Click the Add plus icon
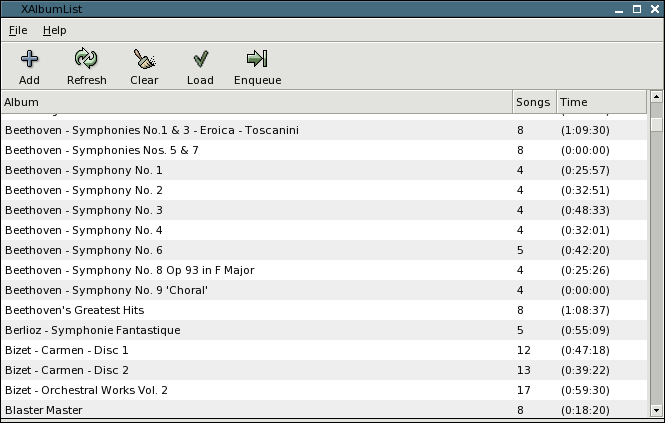Screen dimensions: 665x423 [x=29, y=60]
